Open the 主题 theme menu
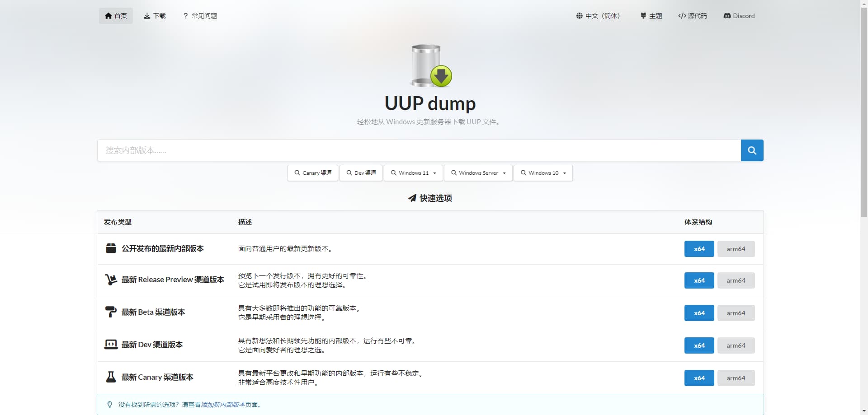Image resolution: width=868 pixels, height=415 pixels. click(x=651, y=16)
